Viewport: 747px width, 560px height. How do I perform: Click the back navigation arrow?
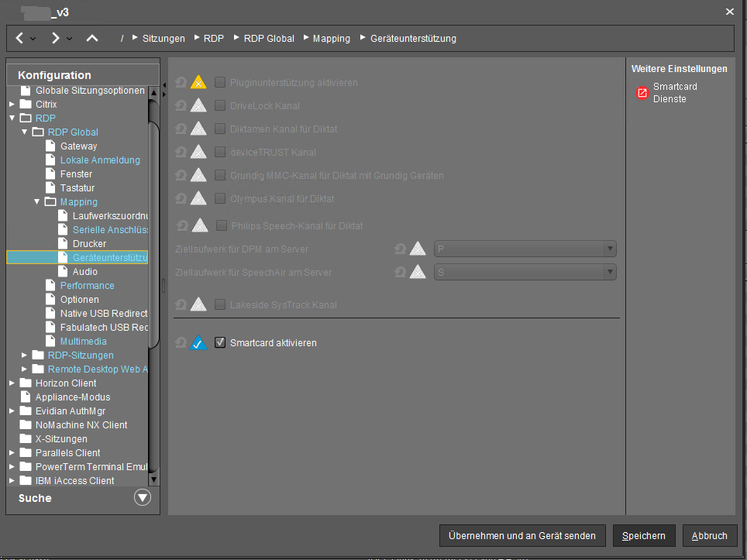[20, 38]
